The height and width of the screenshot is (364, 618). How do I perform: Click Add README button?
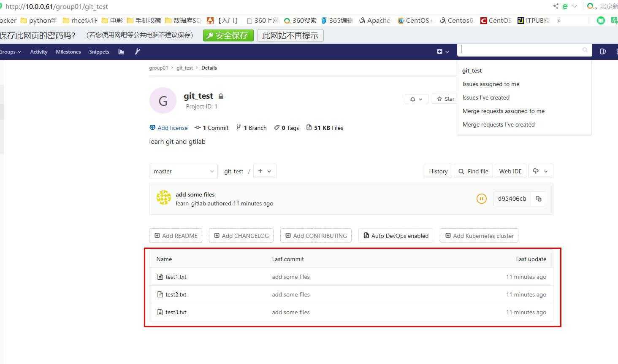[x=176, y=235]
